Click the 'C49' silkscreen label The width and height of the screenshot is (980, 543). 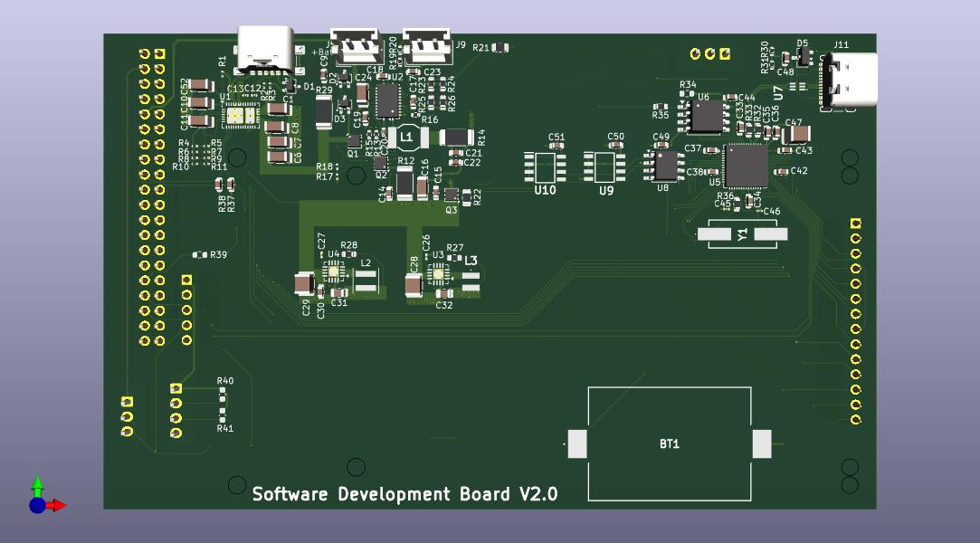point(661,137)
